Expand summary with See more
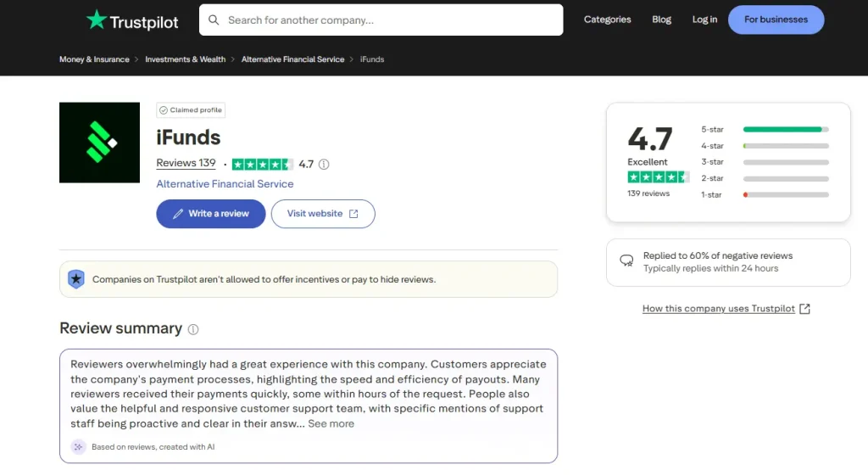 331,424
